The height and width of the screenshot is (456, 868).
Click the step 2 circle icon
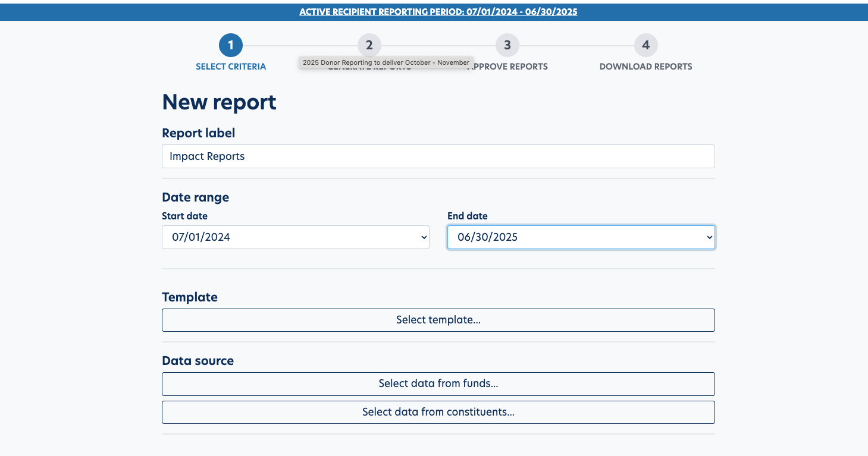pyautogui.click(x=369, y=45)
